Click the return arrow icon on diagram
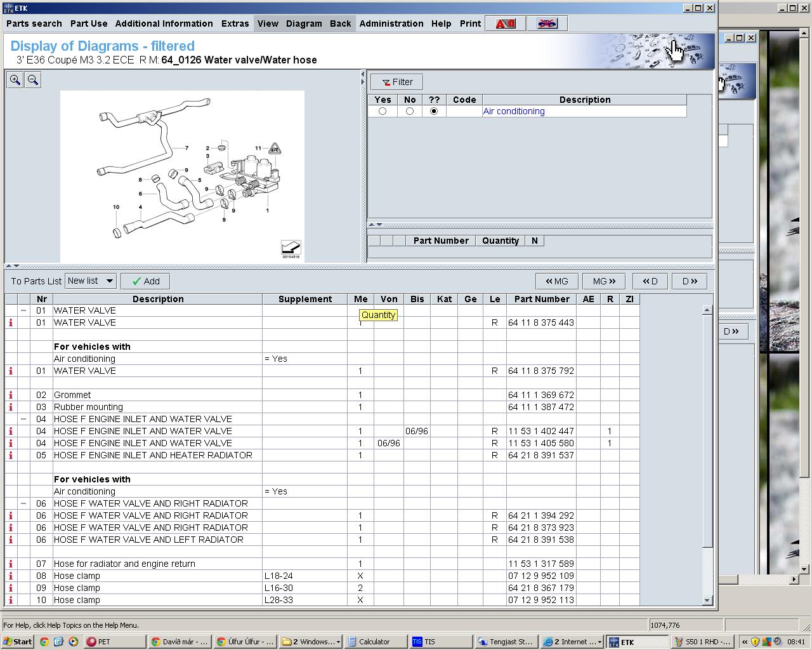 [291, 247]
